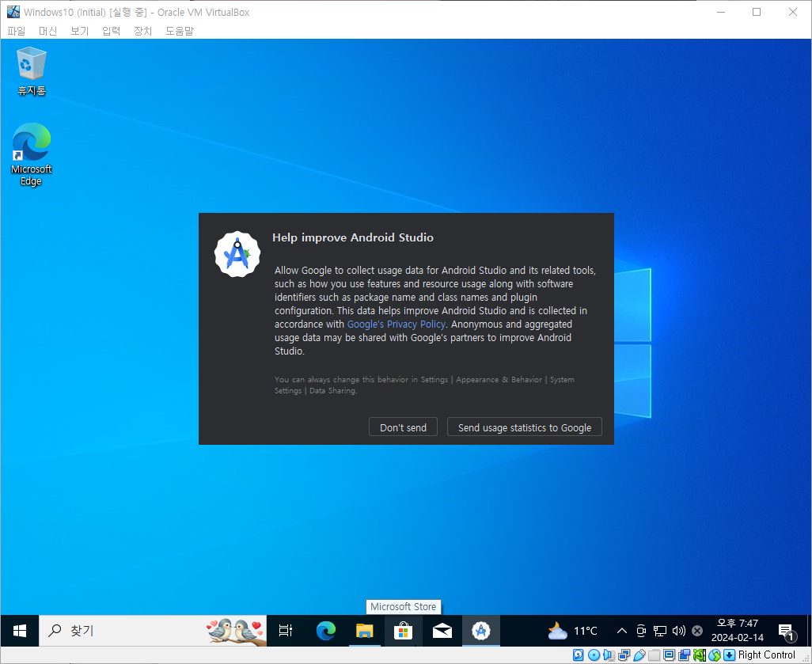Open the Windows Start menu
812x664 pixels.
20,630
